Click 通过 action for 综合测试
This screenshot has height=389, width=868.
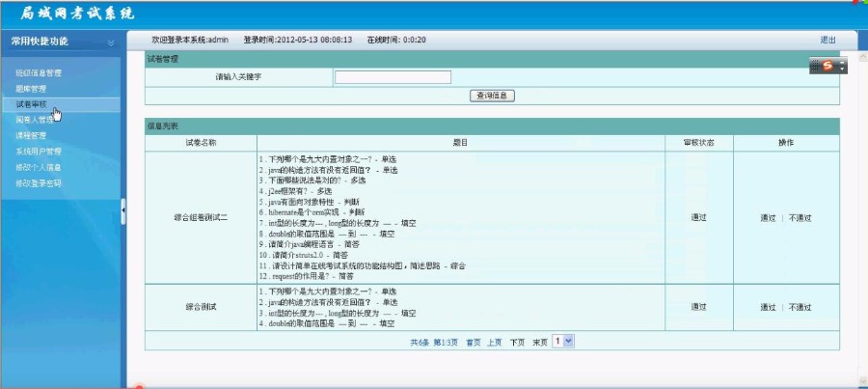(768, 308)
